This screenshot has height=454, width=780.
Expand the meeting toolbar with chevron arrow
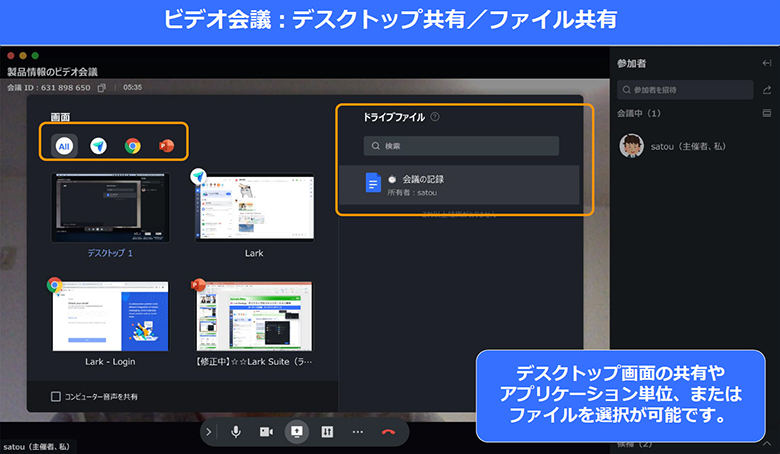click(x=208, y=432)
